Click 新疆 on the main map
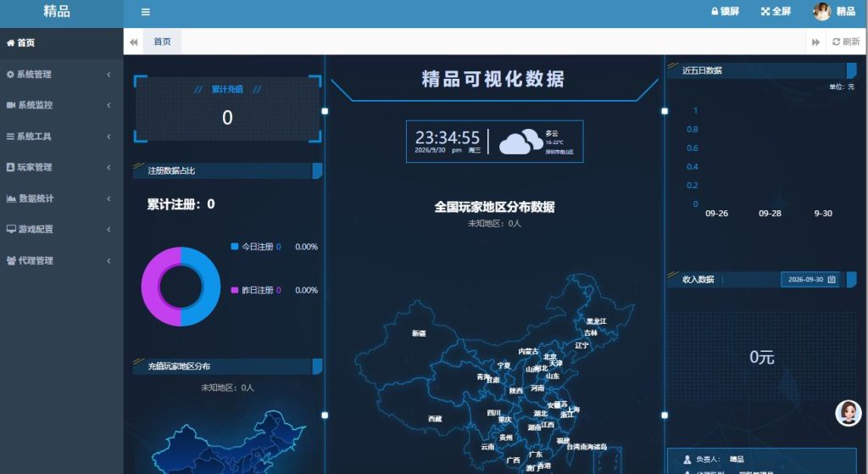This screenshot has height=474, width=868. [x=419, y=333]
